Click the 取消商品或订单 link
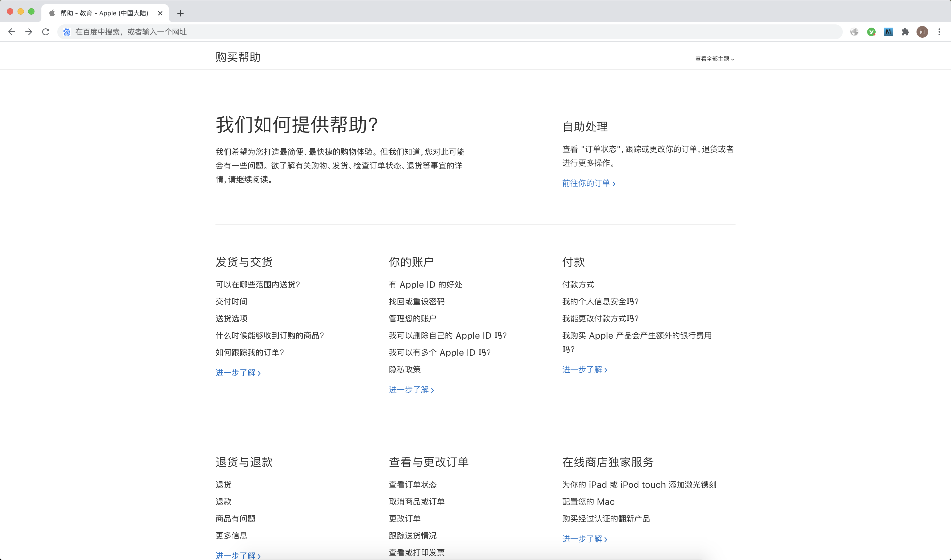951x560 pixels. pyautogui.click(x=417, y=502)
